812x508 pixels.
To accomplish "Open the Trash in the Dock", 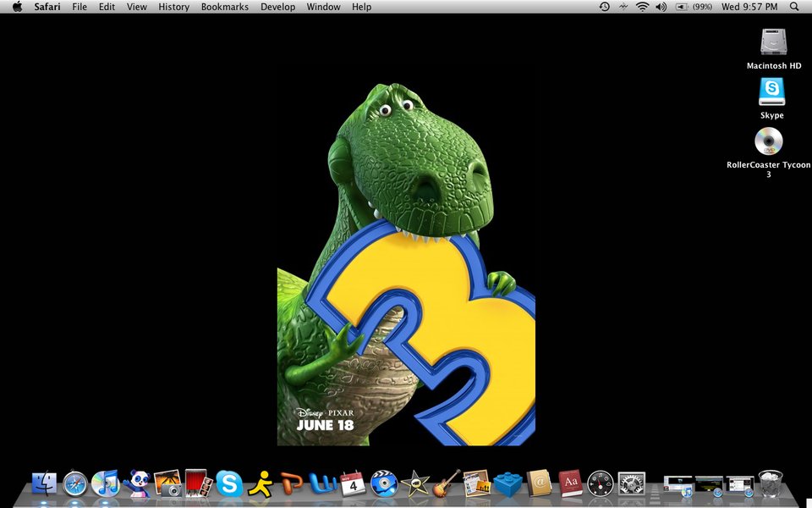I will click(771, 483).
